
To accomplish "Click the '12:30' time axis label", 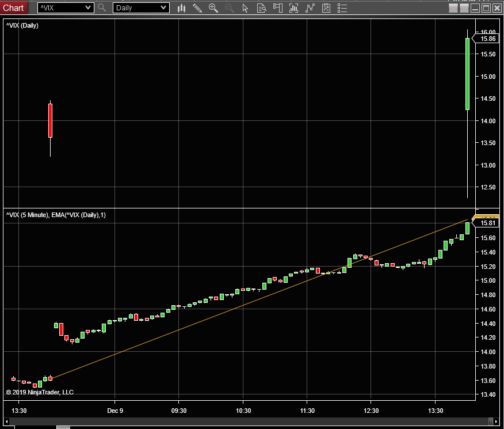I will click(x=371, y=411).
